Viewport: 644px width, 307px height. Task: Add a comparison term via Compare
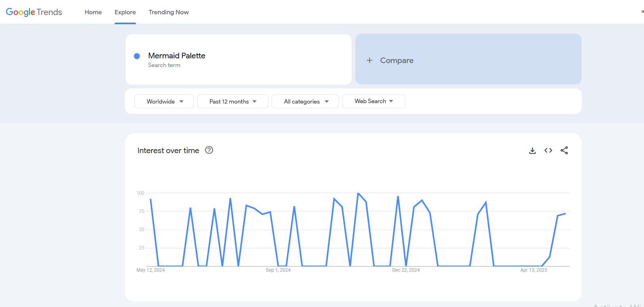point(468,59)
